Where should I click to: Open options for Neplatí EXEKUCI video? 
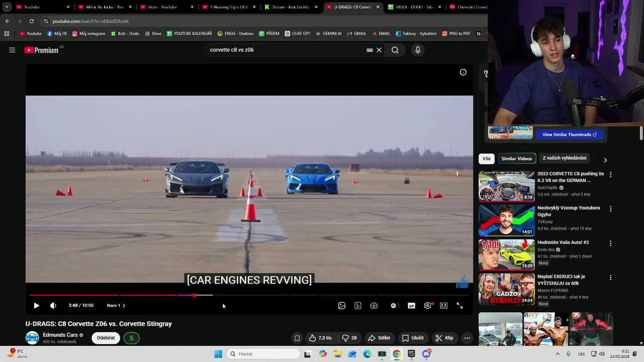point(611,278)
